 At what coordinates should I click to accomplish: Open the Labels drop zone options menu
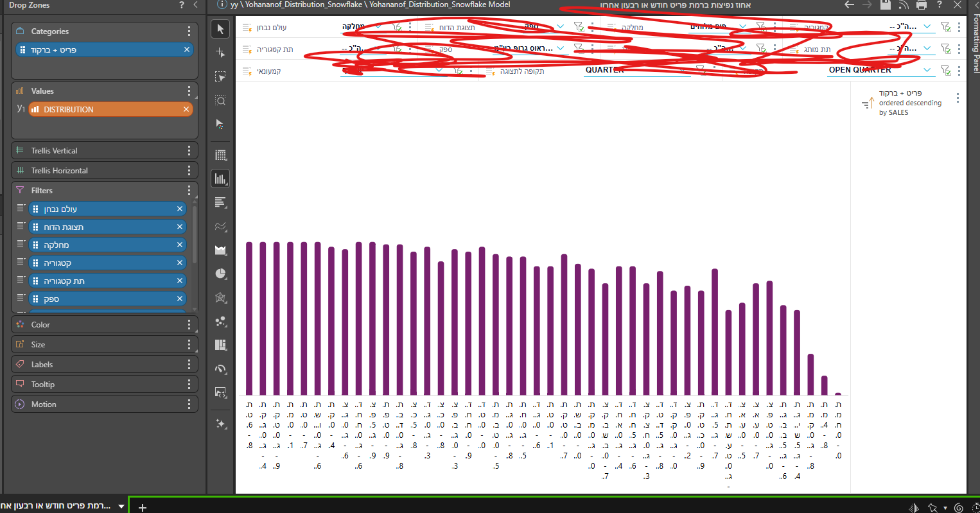pos(189,365)
